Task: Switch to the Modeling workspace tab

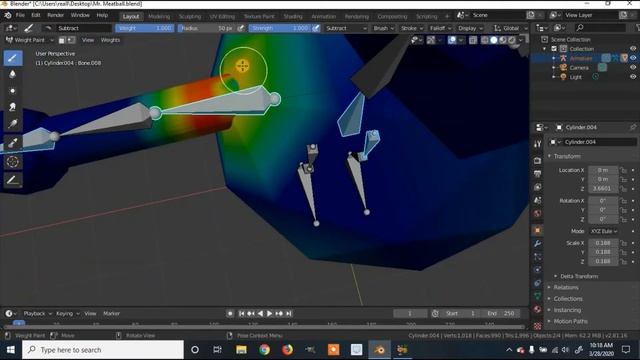Action: (x=159, y=16)
